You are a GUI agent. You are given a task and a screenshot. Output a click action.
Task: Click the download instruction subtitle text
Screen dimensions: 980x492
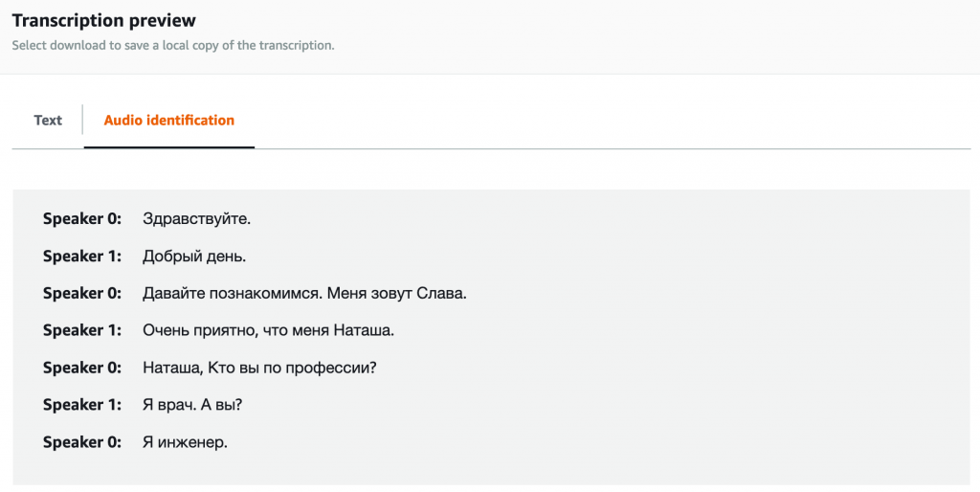point(173,45)
